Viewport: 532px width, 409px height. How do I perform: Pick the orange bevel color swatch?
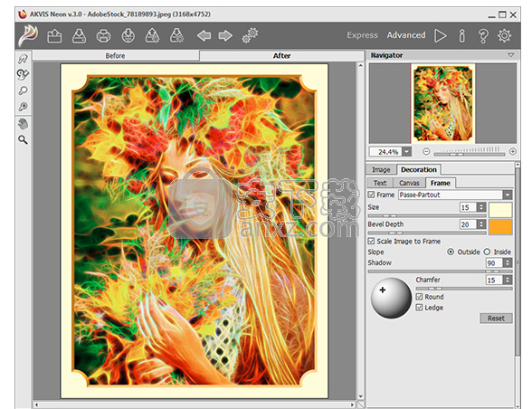coord(500,227)
